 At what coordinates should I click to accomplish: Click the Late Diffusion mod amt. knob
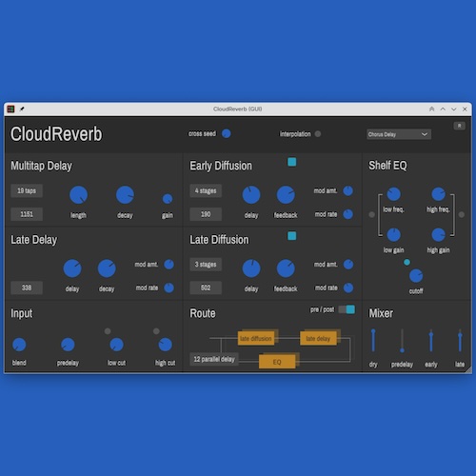(348, 265)
